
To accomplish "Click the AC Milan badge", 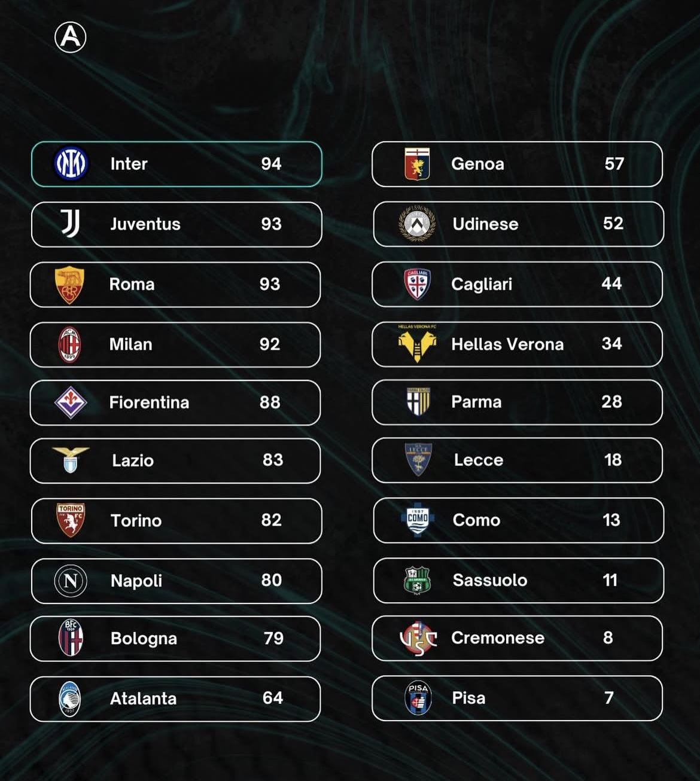I will pyautogui.click(x=69, y=344).
